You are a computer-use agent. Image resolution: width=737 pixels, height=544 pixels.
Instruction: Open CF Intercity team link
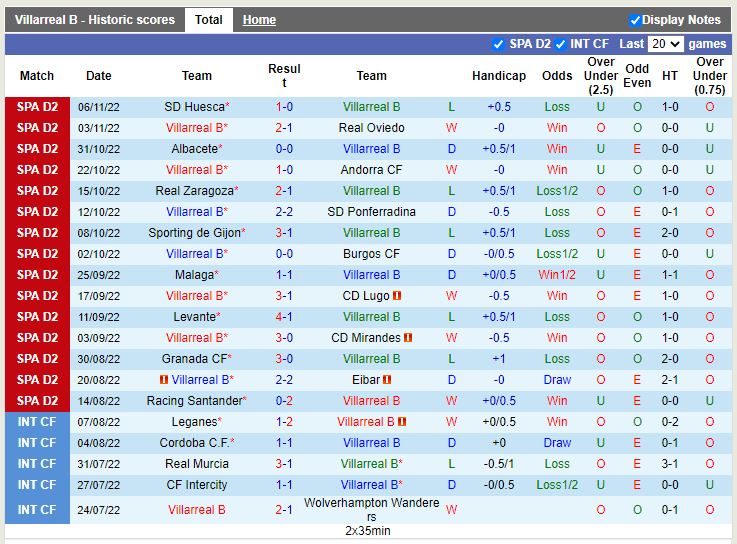(196, 485)
